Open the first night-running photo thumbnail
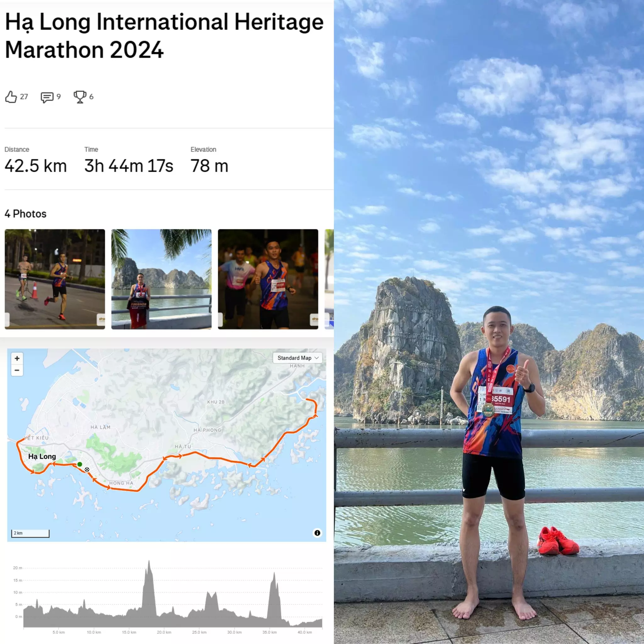The width and height of the screenshot is (644, 644). click(55, 279)
